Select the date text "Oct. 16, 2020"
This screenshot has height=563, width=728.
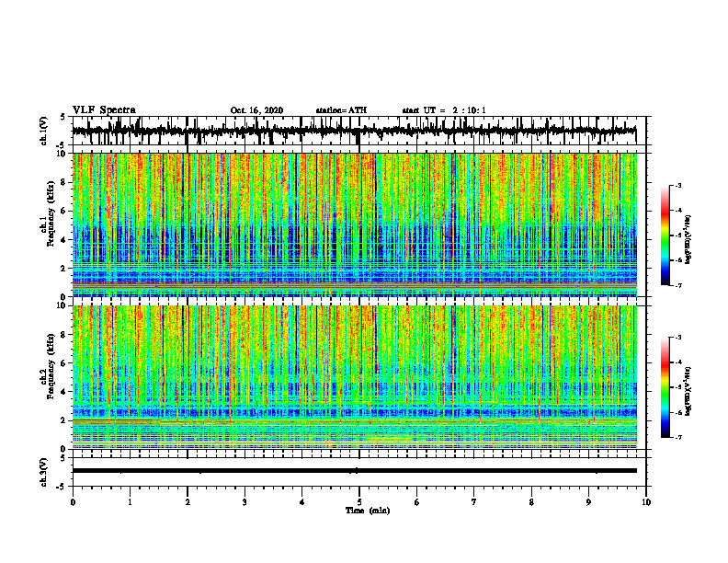tap(256, 110)
